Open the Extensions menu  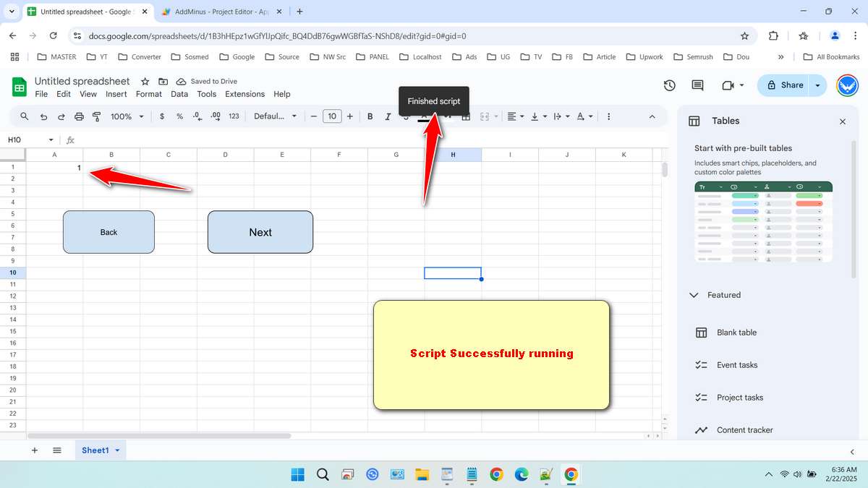pos(244,94)
